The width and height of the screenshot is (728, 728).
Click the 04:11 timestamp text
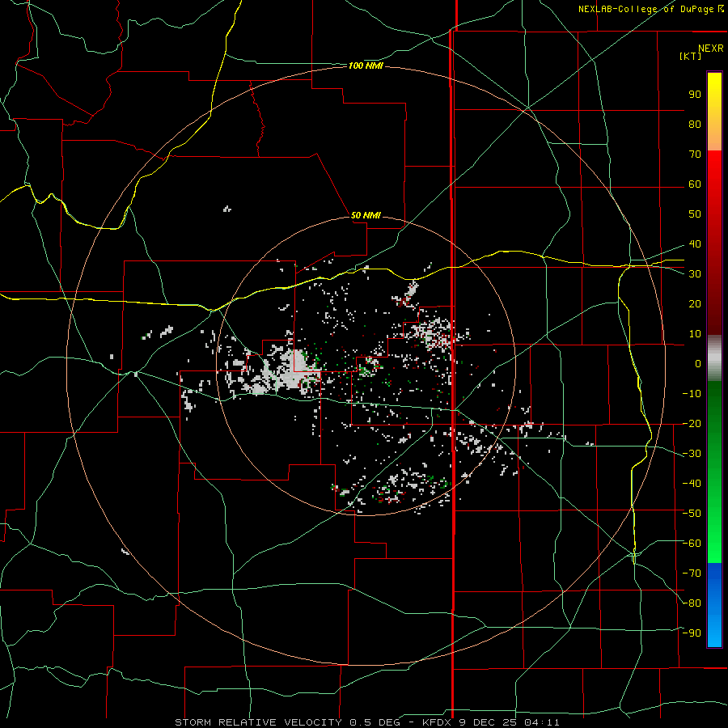[x=542, y=722]
